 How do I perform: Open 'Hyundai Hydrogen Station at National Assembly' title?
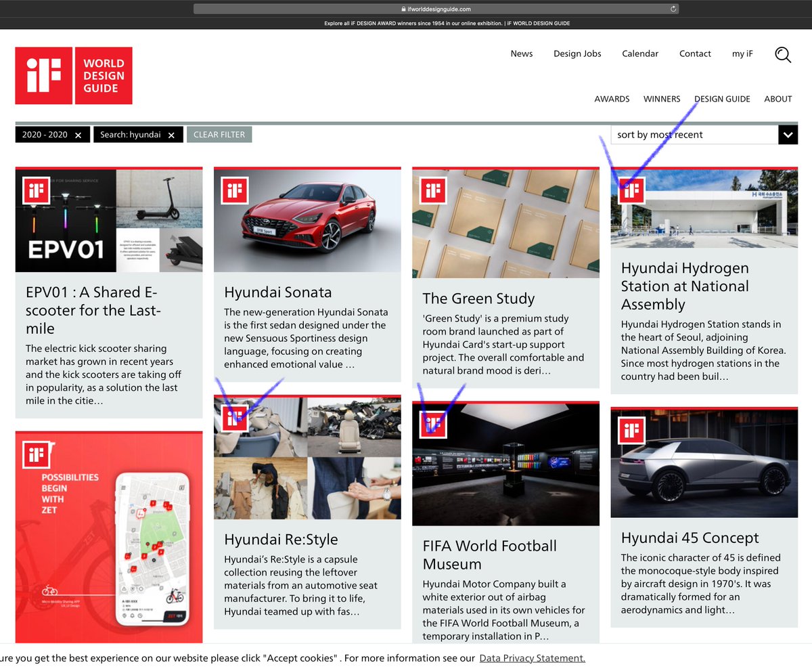click(x=685, y=286)
